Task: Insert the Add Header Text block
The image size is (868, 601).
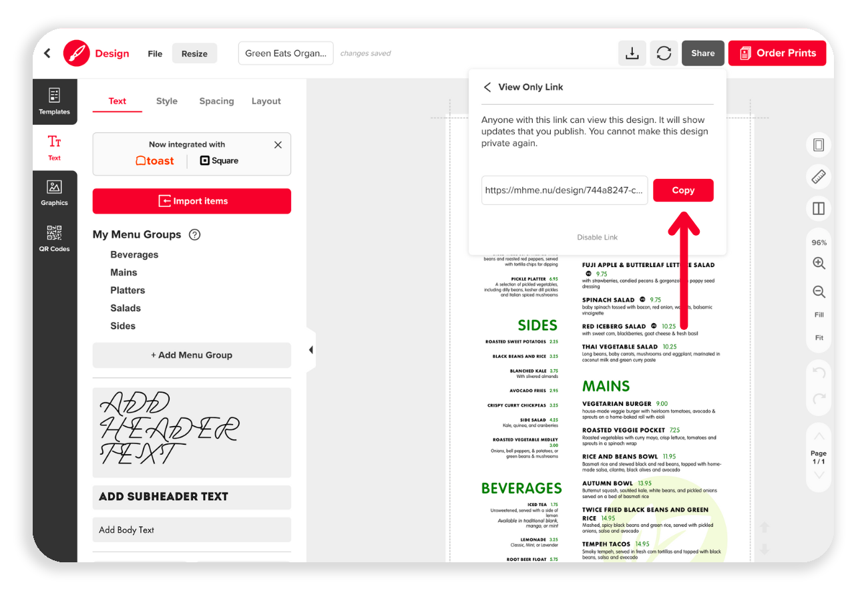Action: (192, 433)
